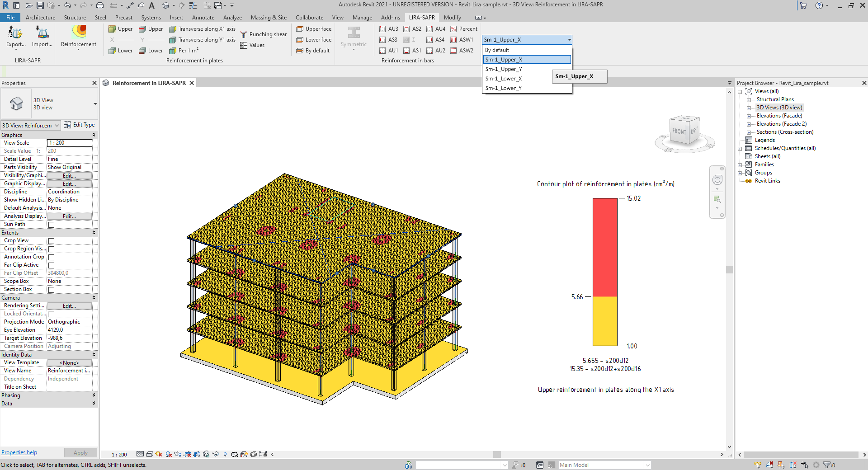Switch to the Structure ribbon tab
This screenshot has height=470, width=868.
point(75,18)
